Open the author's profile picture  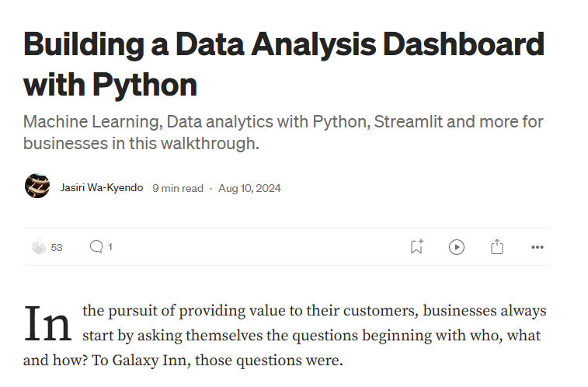[x=37, y=187]
